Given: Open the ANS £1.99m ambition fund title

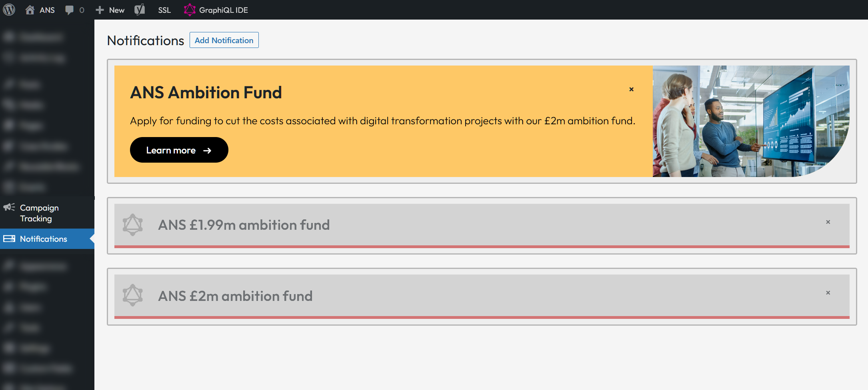Looking at the screenshot, I should [x=244, y=225].
